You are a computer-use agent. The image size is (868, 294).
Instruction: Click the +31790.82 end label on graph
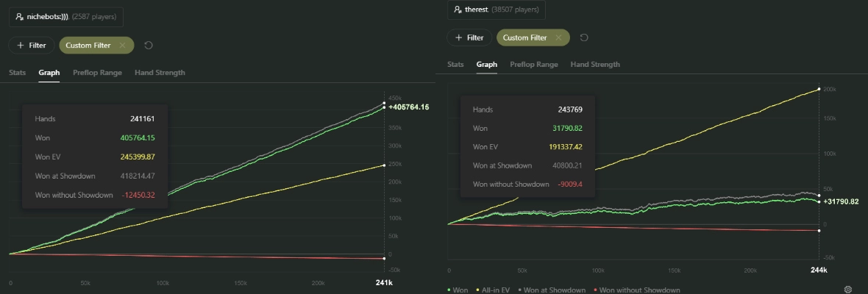pyautogui.click(x=841, y=201)
